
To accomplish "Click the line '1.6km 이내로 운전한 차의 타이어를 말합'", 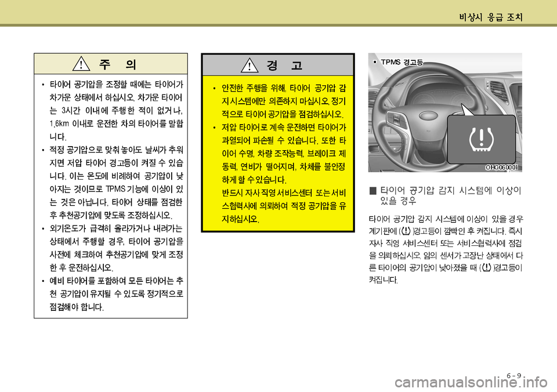I will [117, 124].
